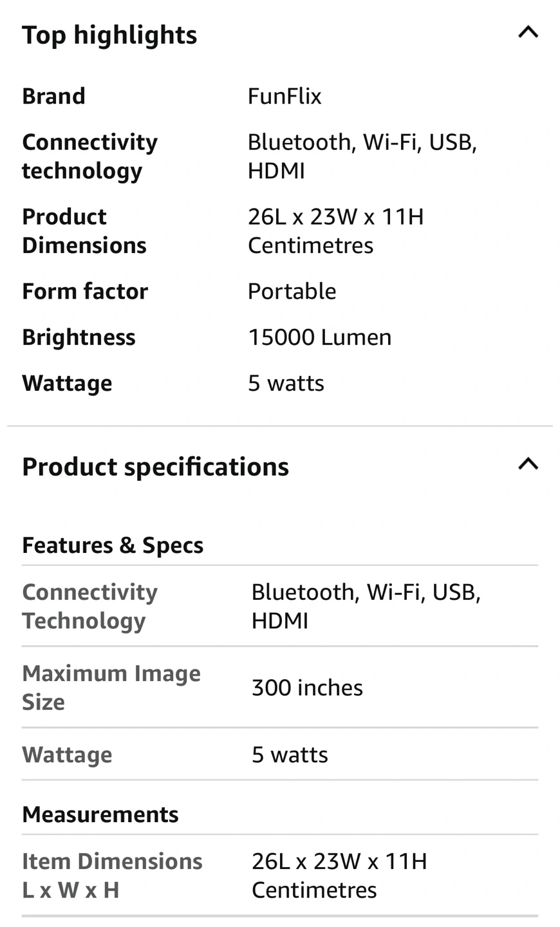Viewport: 560px width, 927px height.
Task: Tap Connectivity Technology label in specifications
Action: click(89, 606)
